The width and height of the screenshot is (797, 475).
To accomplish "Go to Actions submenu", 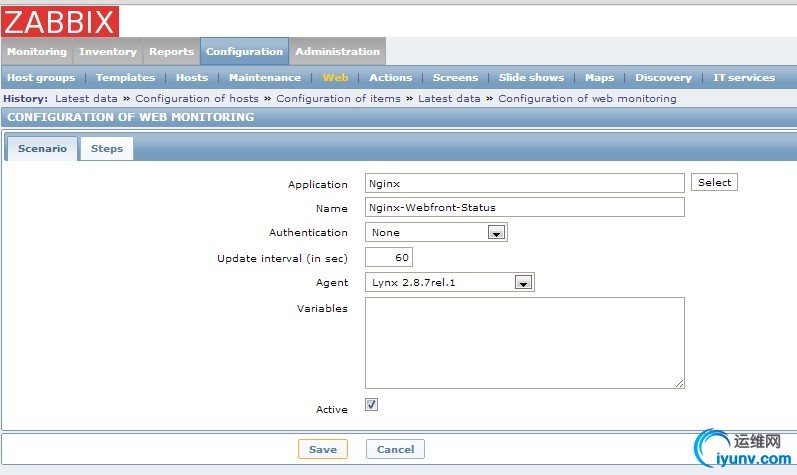I will [x=390, y=78].
